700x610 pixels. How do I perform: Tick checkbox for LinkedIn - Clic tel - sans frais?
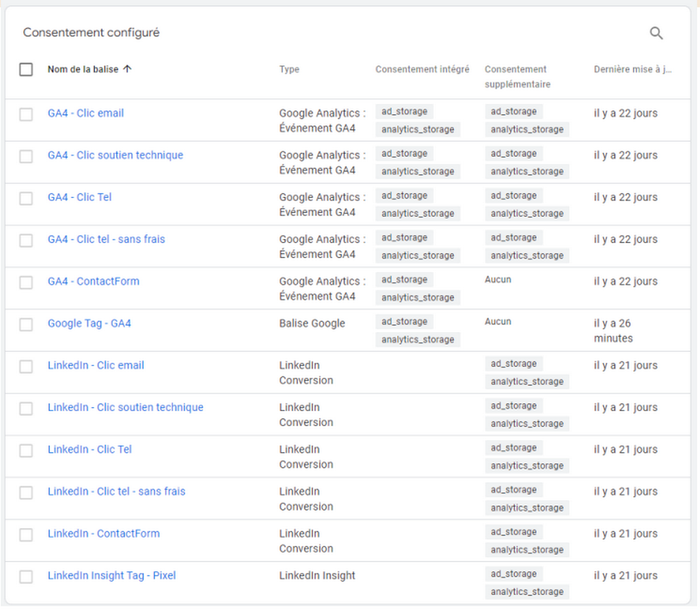click(x=26, y=493)
